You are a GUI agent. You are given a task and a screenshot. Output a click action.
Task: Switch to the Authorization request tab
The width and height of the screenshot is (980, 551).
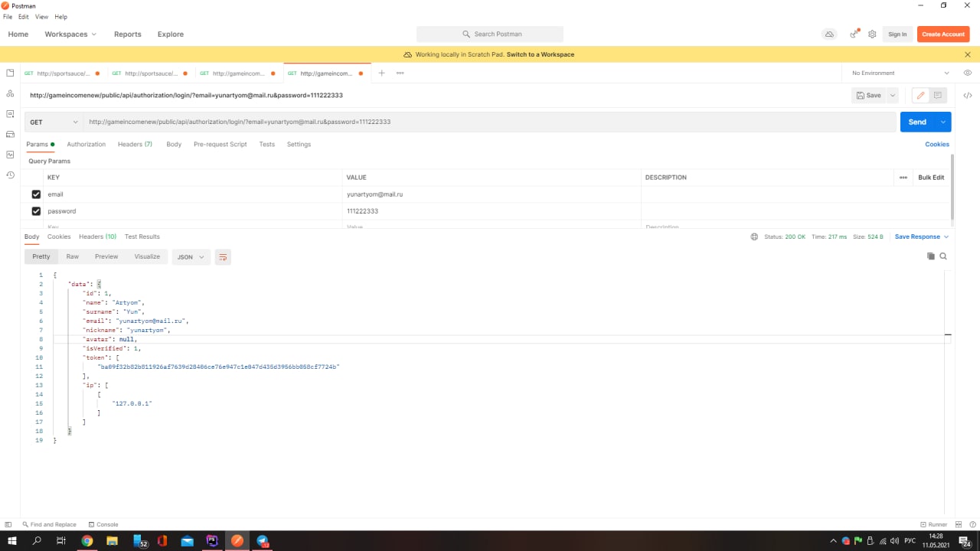click(x=87, y=144)
